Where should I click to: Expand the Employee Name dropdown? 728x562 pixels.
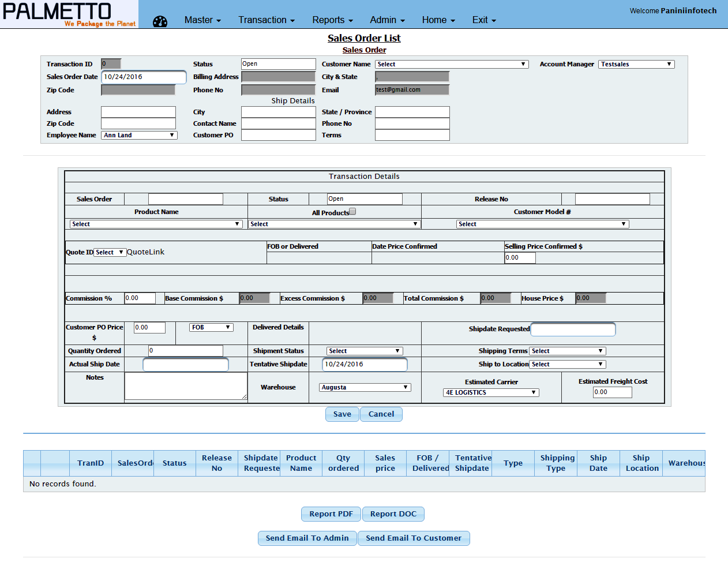(x=139, y=135)
